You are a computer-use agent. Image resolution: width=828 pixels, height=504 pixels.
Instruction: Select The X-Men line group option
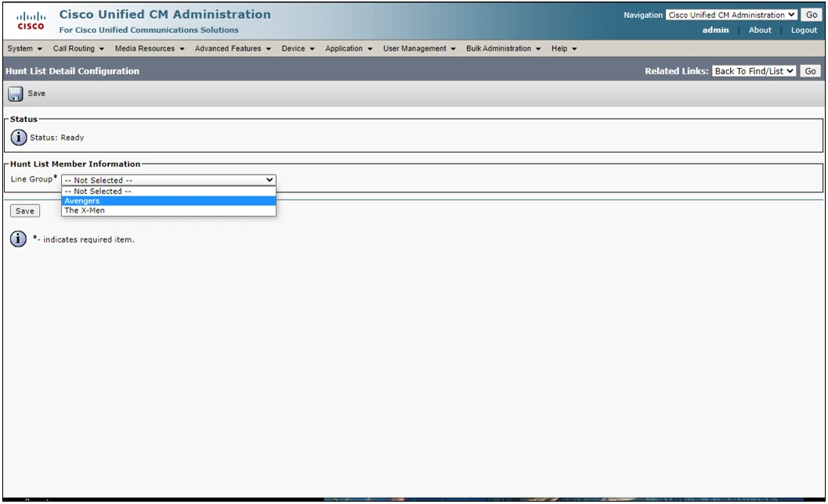tap(168, 211)
